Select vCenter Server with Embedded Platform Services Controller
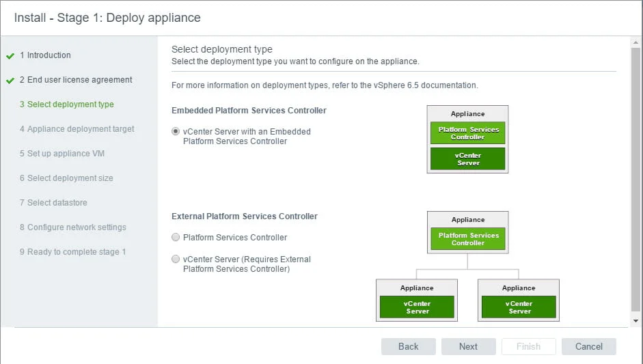 (176, 132)
